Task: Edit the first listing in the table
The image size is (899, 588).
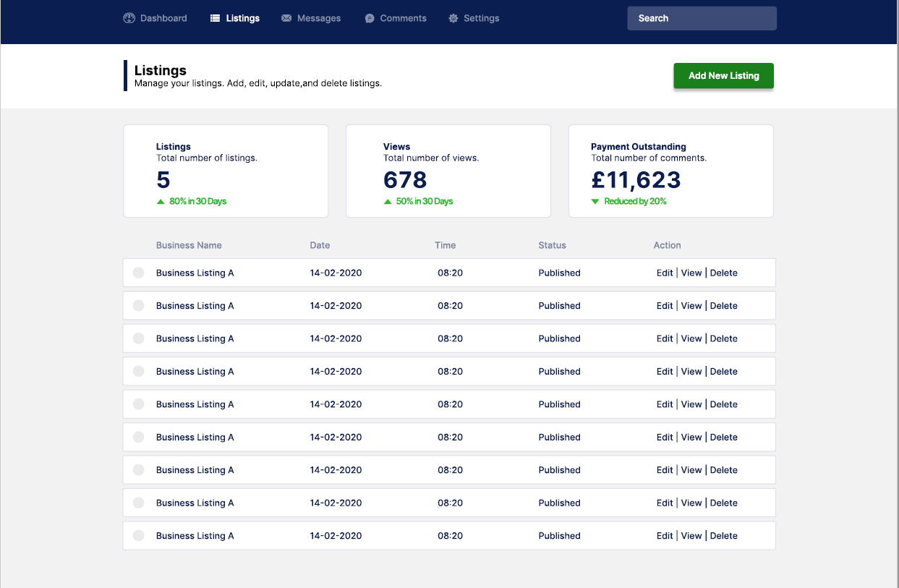Action: coord(665,273)
